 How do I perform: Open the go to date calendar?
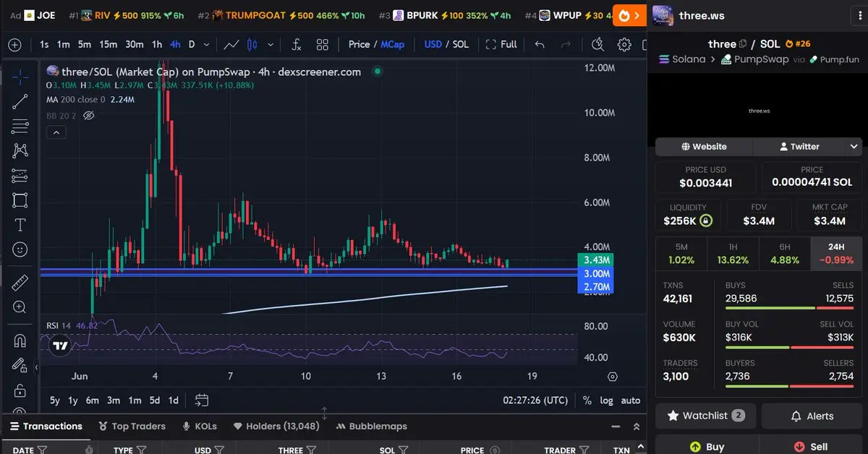(202, 400)
